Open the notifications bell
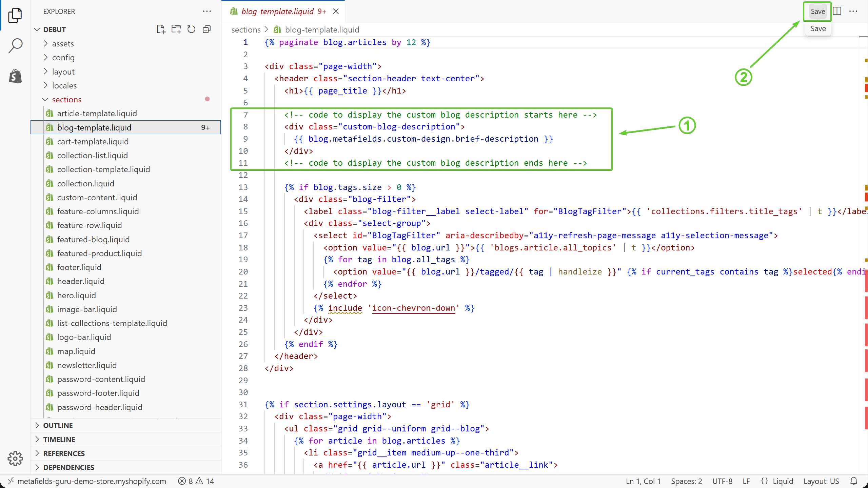The image size is (868, 488). coord(854,481)
